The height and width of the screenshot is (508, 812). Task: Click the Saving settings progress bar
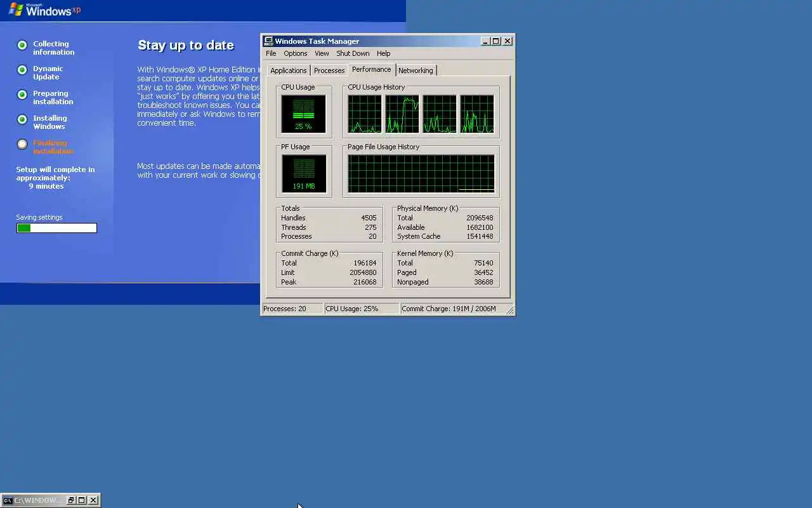tap(56, 228)
